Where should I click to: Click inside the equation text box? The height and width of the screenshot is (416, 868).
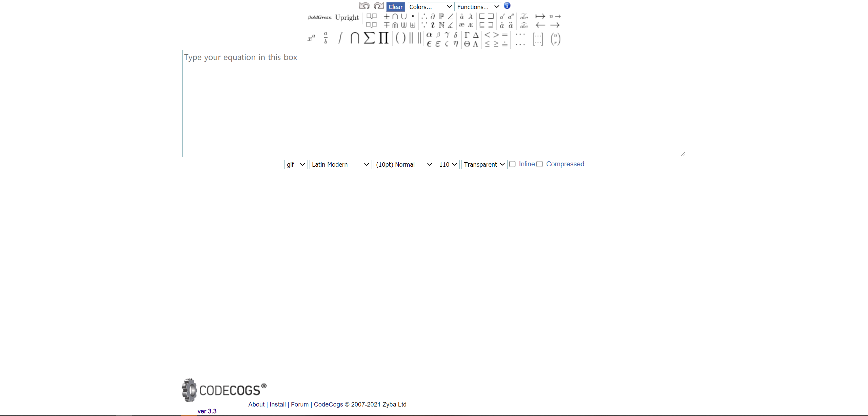coord(434,103)
